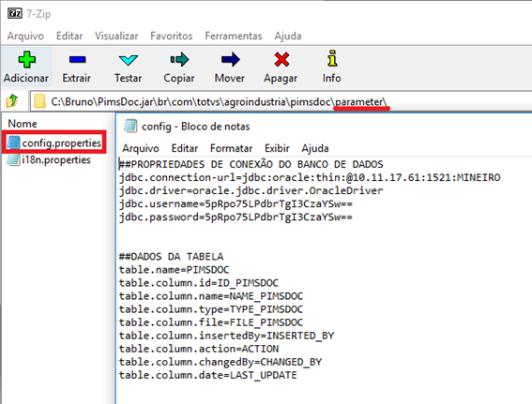Screen dimensions: 532x404
Task: Click the folder icon in address bar
Action: 39,101
